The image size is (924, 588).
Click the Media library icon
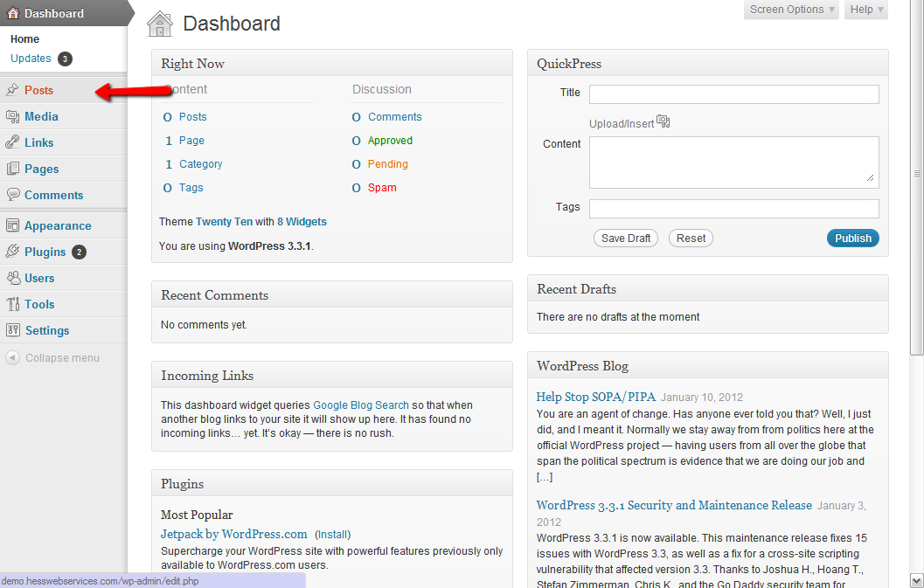(12, 117)
